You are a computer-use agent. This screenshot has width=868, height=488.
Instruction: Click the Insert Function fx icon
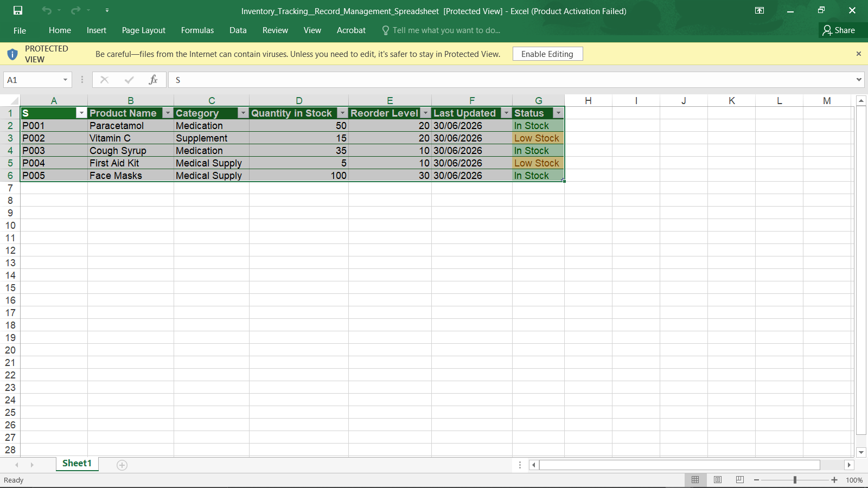click(153, 80)
